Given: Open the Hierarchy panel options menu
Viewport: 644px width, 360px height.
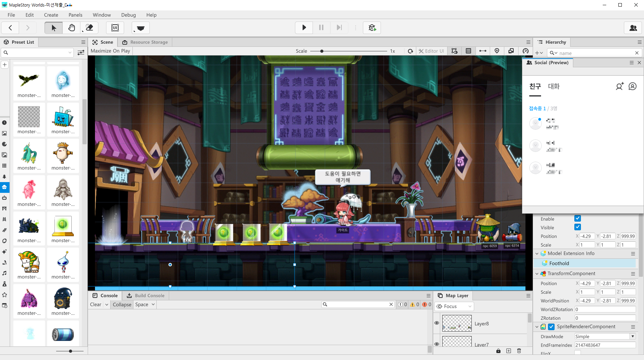Looking at the screenshot, I should click(639, 42).
